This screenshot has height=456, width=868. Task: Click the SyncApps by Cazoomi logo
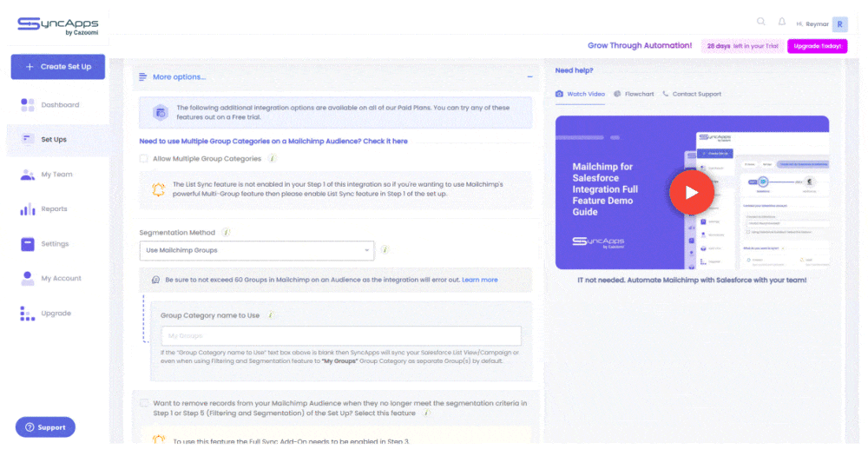[x=57, y=25]
